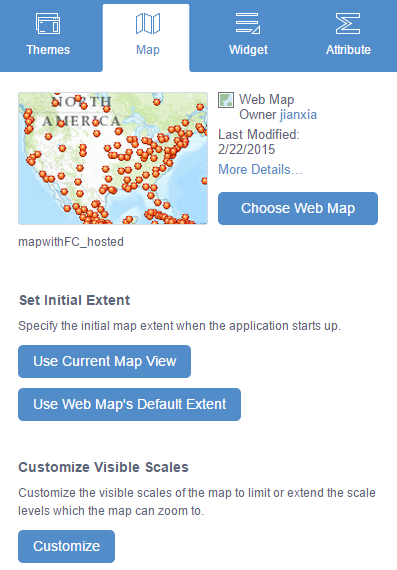Open owner jianxia's profile link

tap(298, 115)
